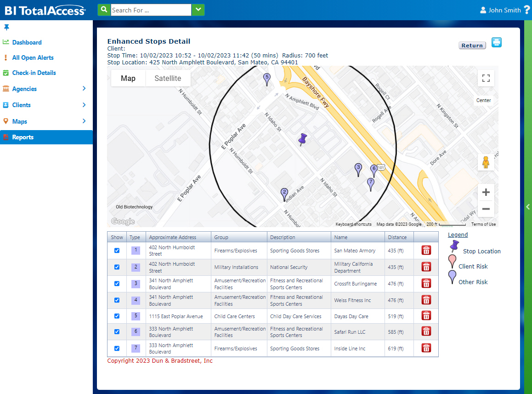The height and width of the screenshot is (394, 532).
Task: Delete the Military California Department row
Action: click(x=426, y=267)
